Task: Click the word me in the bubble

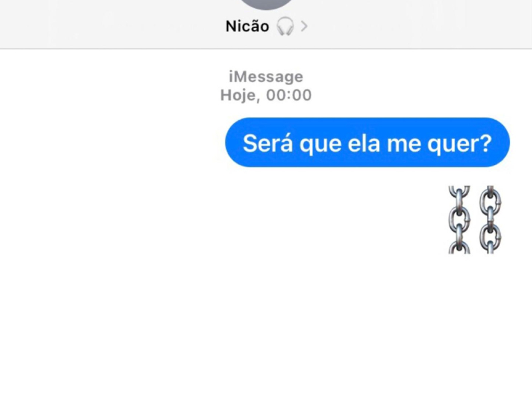Action: pyautogui.click(x=404, y=144)
